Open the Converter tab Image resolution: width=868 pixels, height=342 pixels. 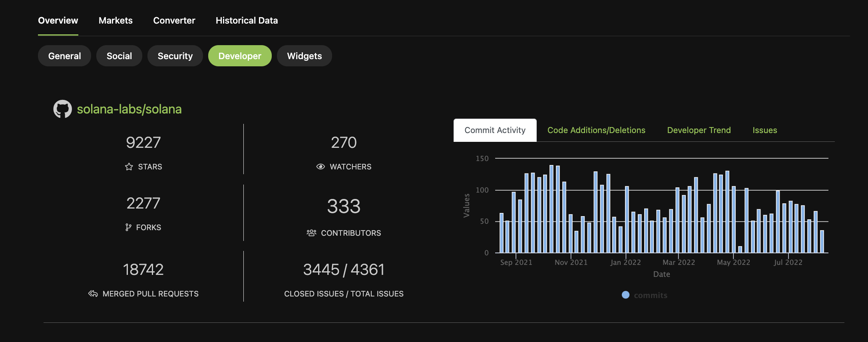point(174,20)
